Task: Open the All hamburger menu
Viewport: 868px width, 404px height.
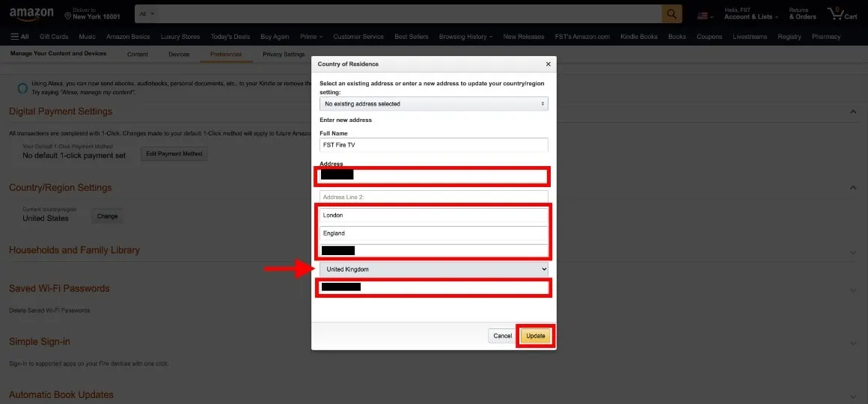Action: pos(20,37)
